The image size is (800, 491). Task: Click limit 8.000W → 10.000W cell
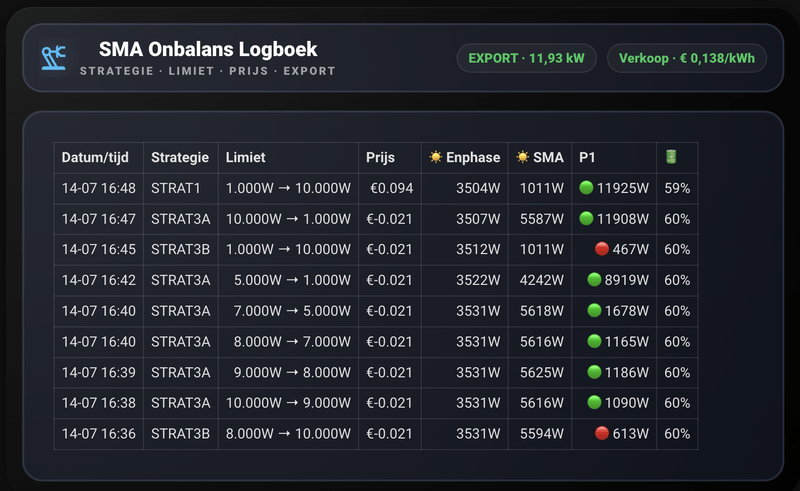point(288,434)
